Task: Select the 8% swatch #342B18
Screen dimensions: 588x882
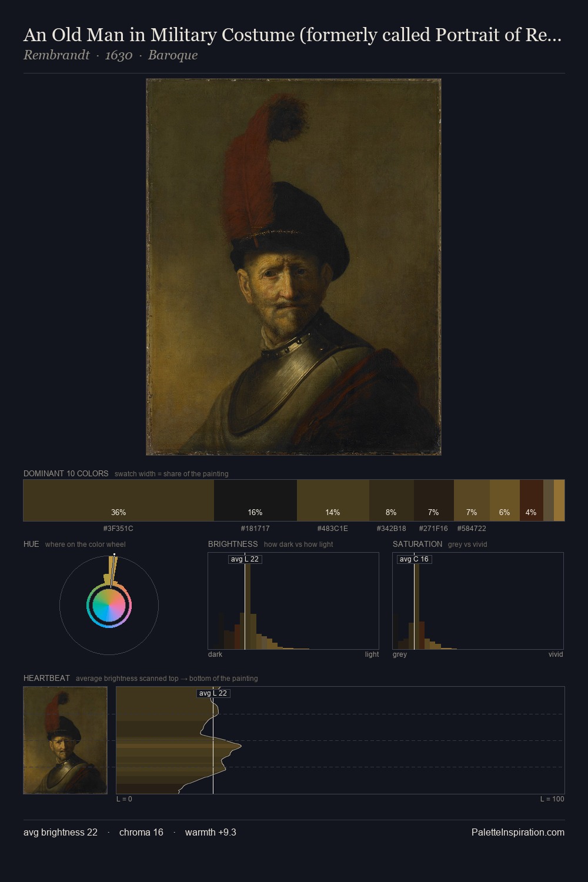Action: click(x=392, y=500)
